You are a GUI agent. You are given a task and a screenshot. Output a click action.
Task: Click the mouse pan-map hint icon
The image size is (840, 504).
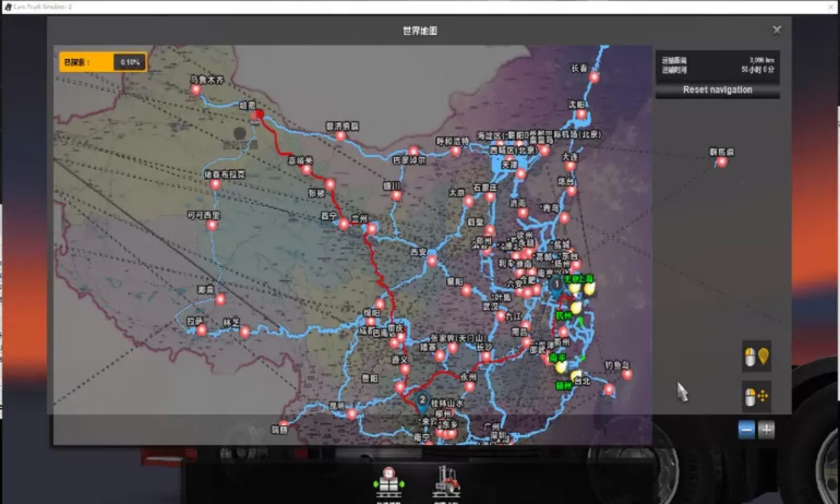pyautogui.click(x=757, y=396)
